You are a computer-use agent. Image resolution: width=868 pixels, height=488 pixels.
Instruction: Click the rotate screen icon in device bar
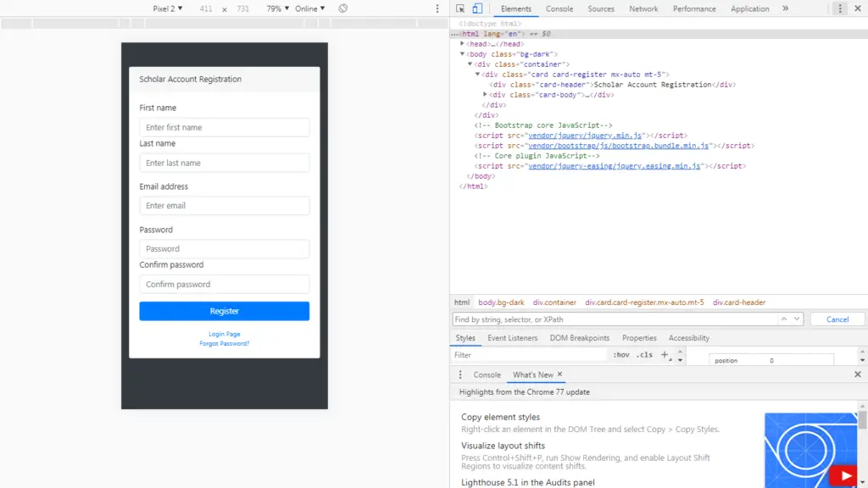pos(342,8)
